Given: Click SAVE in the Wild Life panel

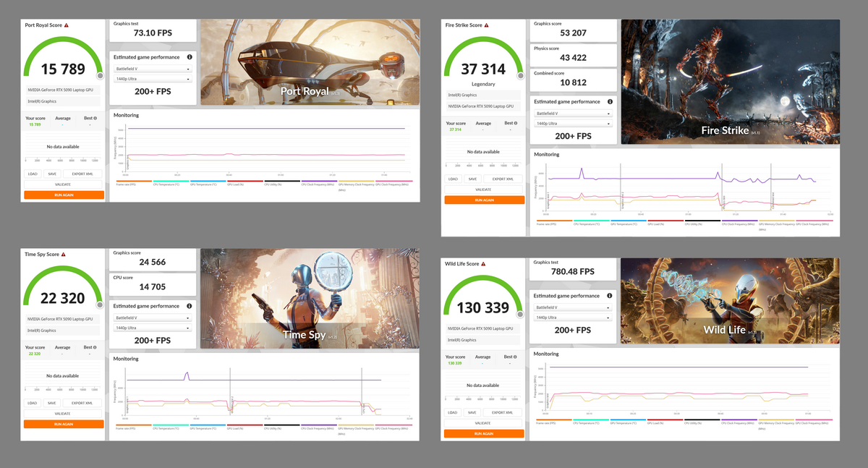Looking at the screenshot, I should tap(472, 412).
